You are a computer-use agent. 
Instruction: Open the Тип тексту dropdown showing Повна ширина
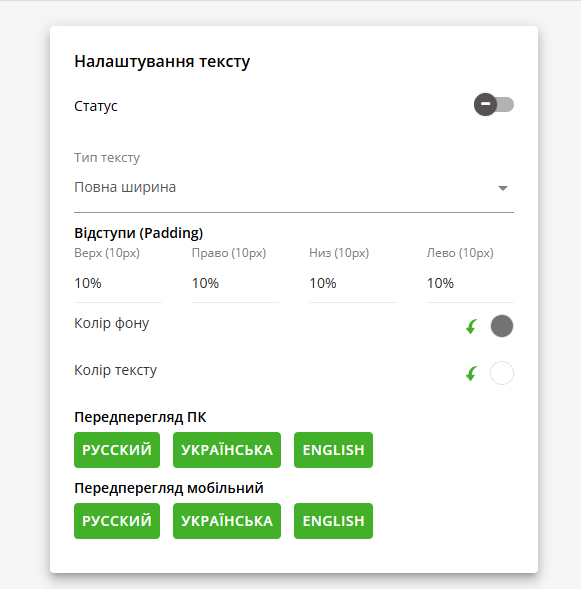(x=294, y=187)
